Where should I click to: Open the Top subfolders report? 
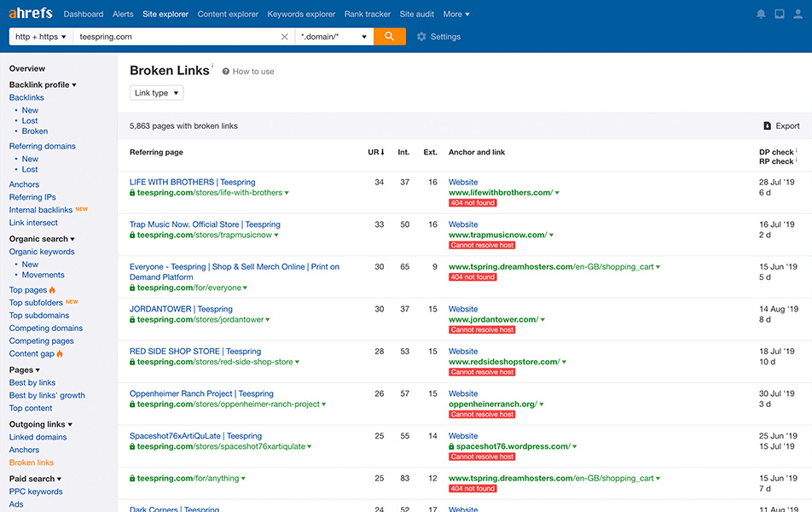pyautogui.click(x=36, y=303)
